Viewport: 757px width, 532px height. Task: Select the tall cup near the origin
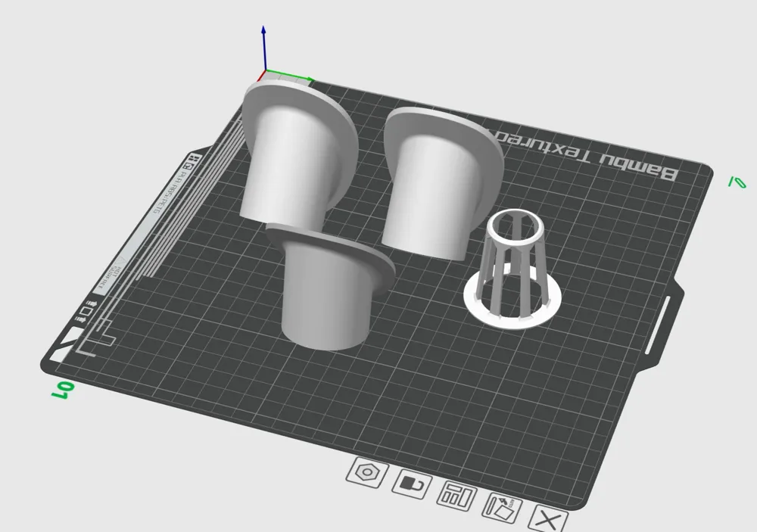tap(431, 182)
